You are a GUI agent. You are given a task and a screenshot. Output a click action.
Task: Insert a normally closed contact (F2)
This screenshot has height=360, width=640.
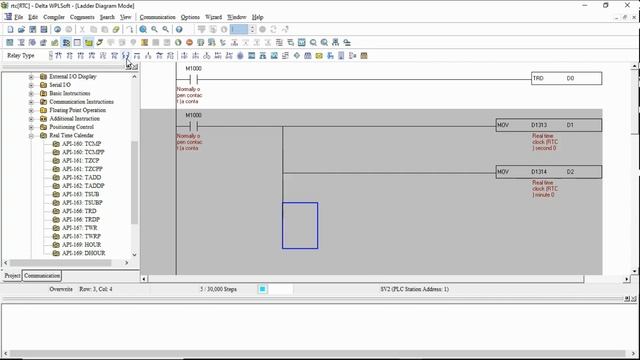pos(69,56)
